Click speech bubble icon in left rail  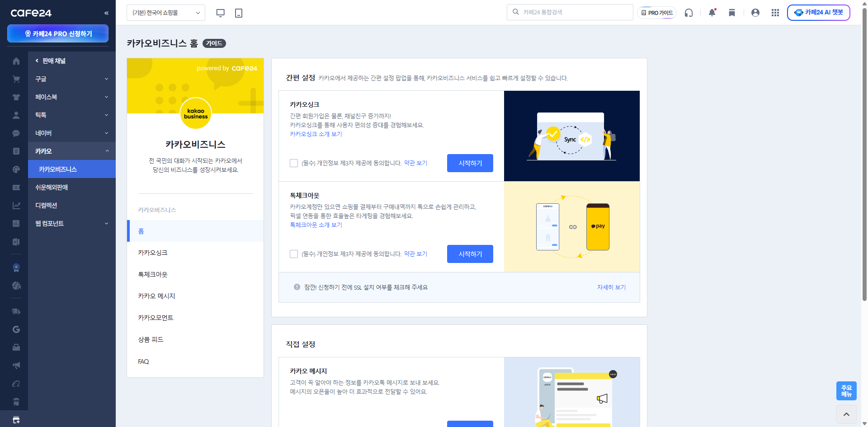(x=16, y=133)
